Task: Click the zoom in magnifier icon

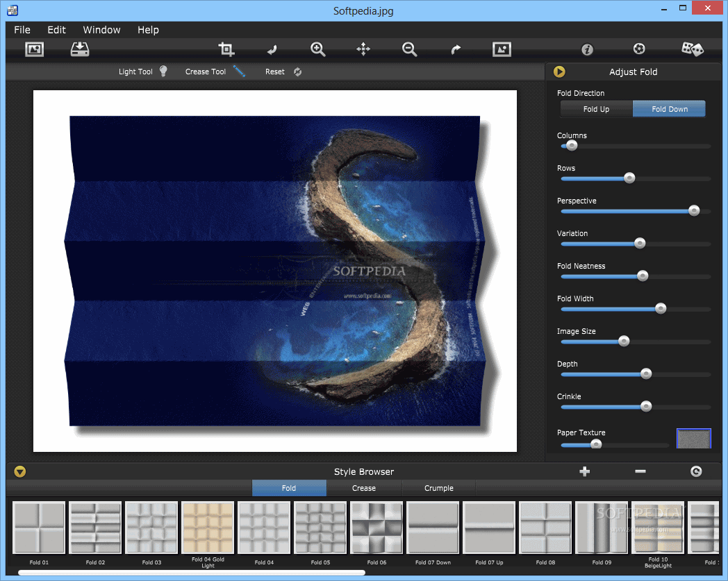Action: point(317,49)
